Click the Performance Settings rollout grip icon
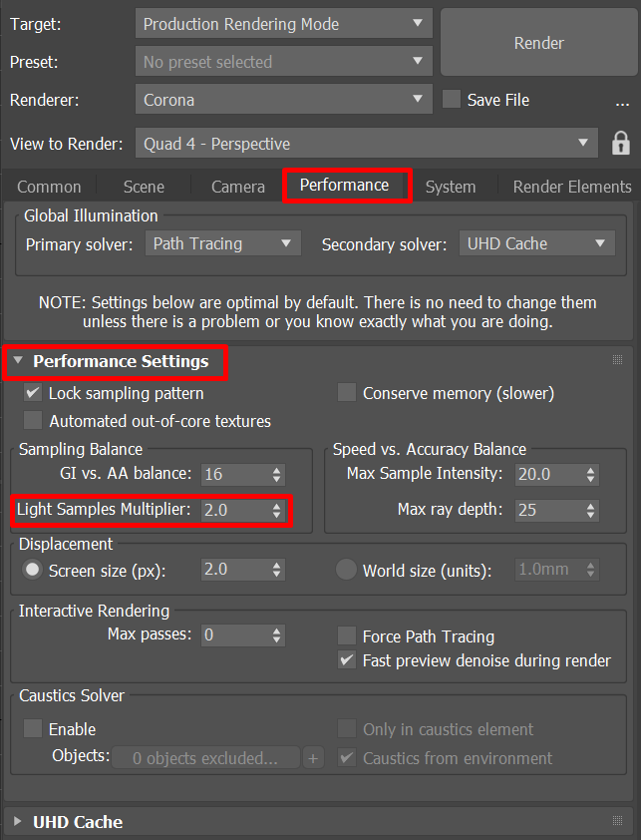The image size is (641, 840). pos(617,359)
